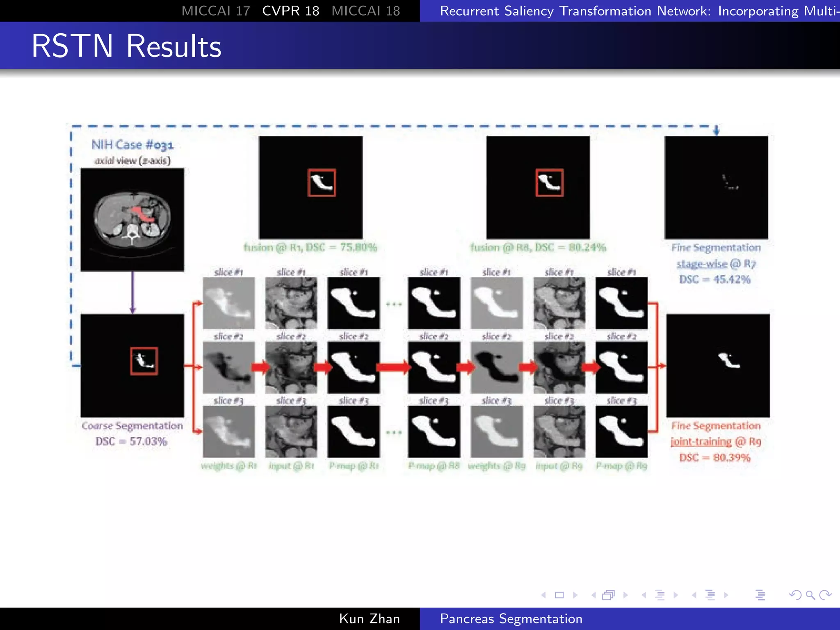The width and height of the screenshot is (840, 630).
Task: Click the go forward curved arrow icon
Action: click(x=825, y=595)
